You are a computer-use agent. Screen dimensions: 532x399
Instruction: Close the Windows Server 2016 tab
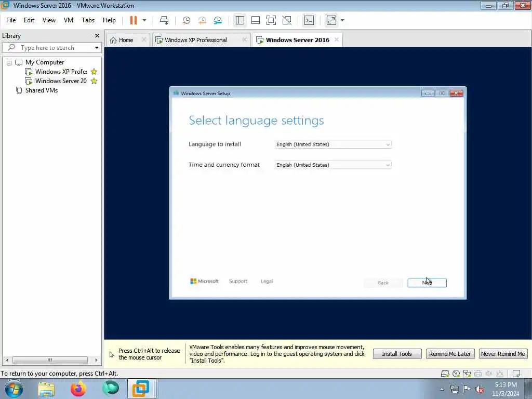336,39
